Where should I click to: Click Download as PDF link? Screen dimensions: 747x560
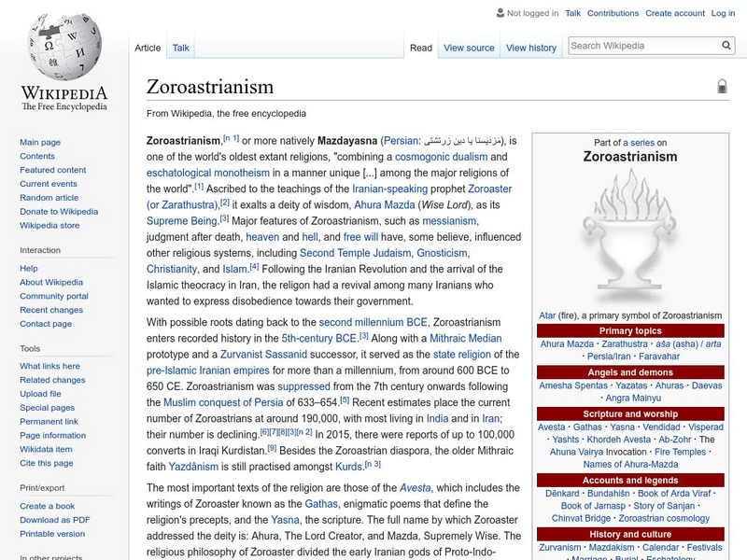tap(55, 520)
